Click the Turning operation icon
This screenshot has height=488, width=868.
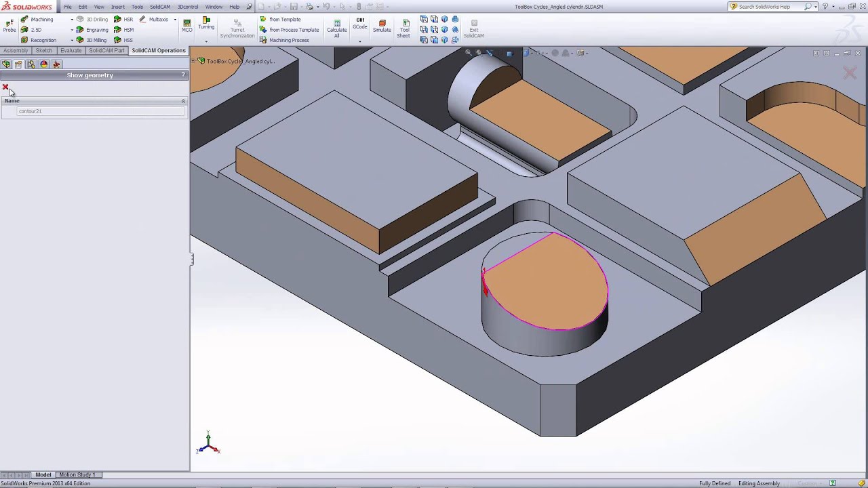206,23
